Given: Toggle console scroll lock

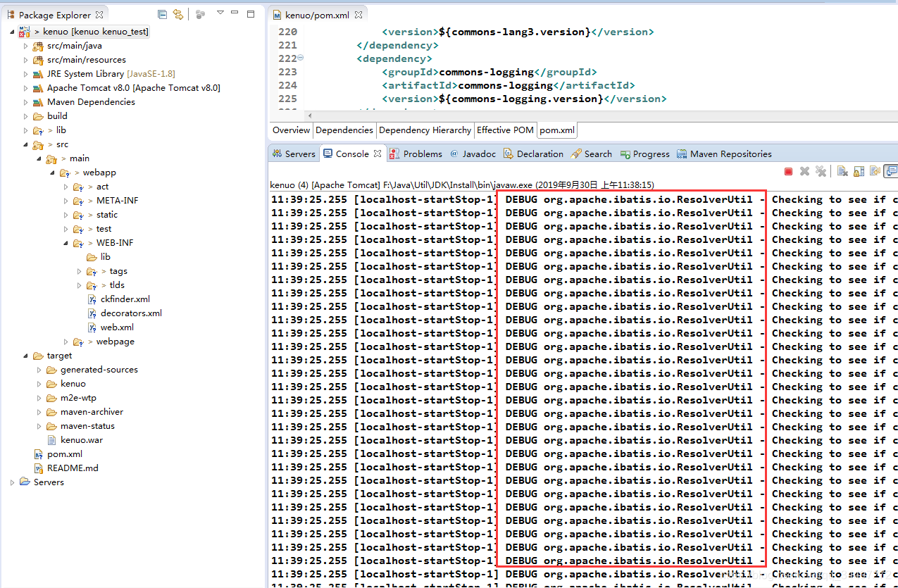Looking at the screenshot, I should [859, 171].
